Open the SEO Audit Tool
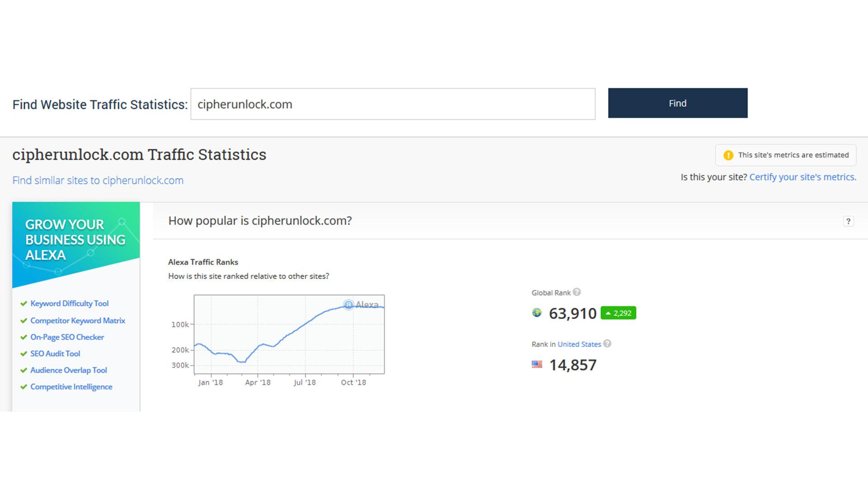The height and width of the screenshot is (488, 868). tap(55, 353)
